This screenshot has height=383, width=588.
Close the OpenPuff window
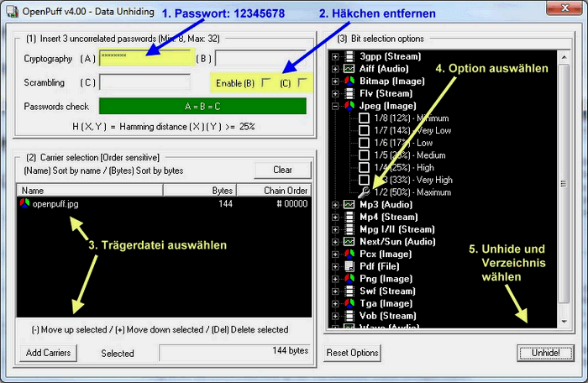pos(564,8)
